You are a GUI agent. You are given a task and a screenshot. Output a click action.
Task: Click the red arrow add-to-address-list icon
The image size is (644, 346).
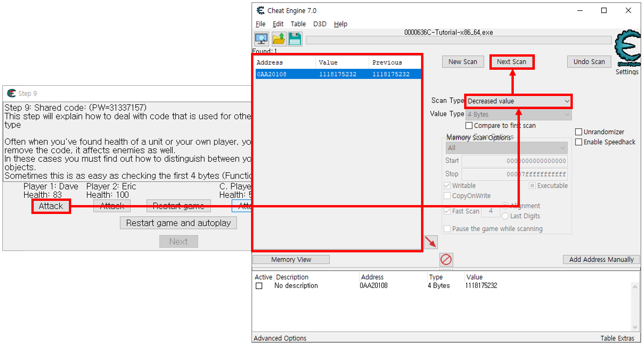pyautogui.click(x=430, y=242)
